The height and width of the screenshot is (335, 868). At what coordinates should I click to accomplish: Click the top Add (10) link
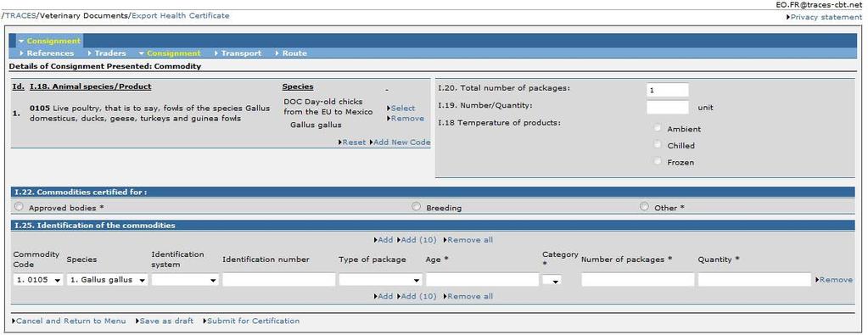click(418, 240)
